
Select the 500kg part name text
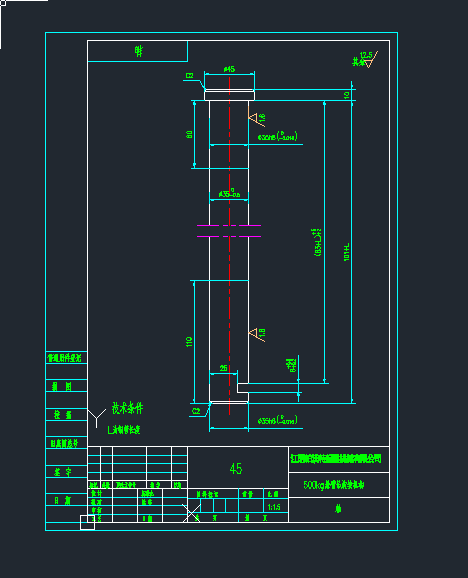click(334, 485)
